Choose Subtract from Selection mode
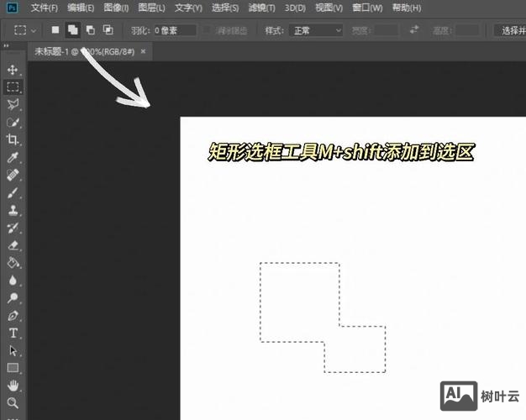The width and height of the screenshot is (526, 420). tap(90, 30)
